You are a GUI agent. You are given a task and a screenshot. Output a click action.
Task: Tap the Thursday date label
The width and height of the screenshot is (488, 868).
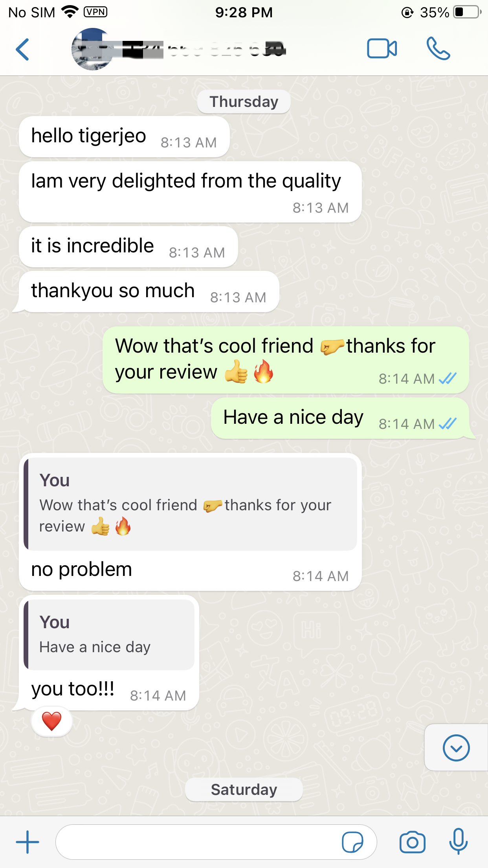[244, 102]
